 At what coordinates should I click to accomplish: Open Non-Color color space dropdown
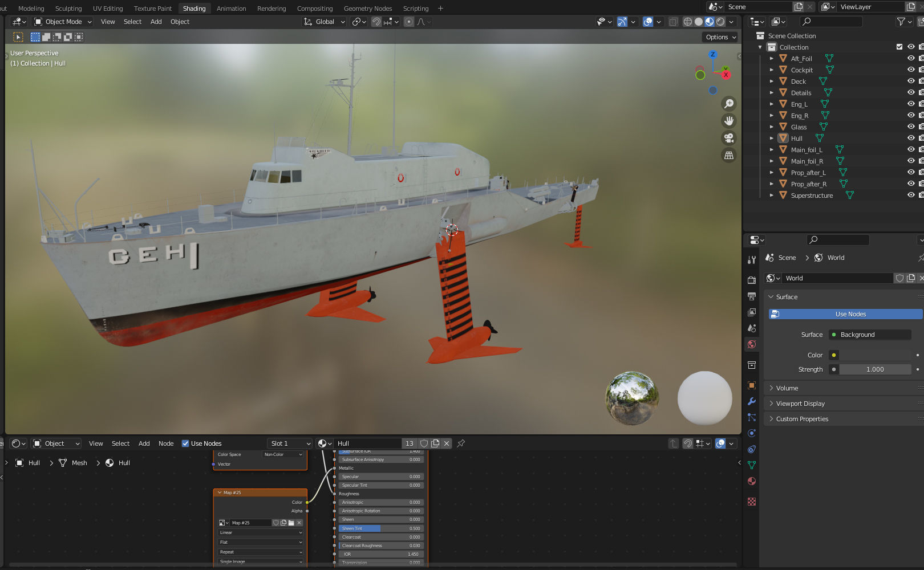283,454
